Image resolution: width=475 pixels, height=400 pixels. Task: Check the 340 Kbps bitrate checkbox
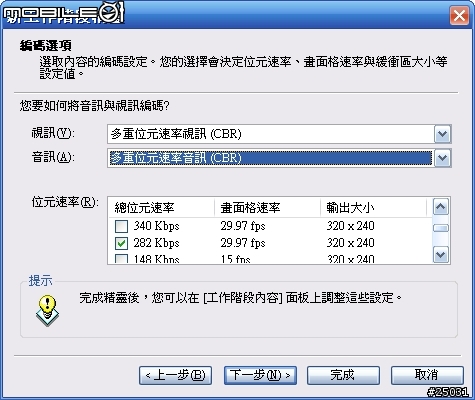click(x=121, y=227)
